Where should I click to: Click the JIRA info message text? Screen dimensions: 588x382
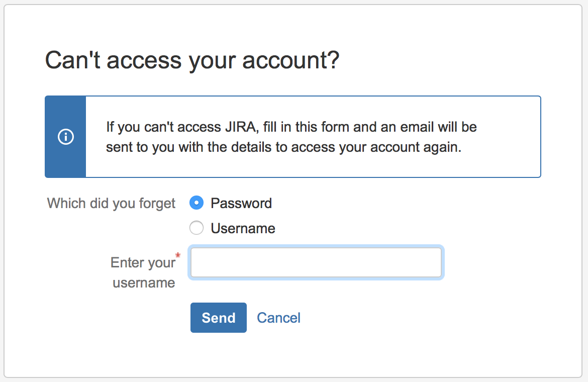pos(291,137)
